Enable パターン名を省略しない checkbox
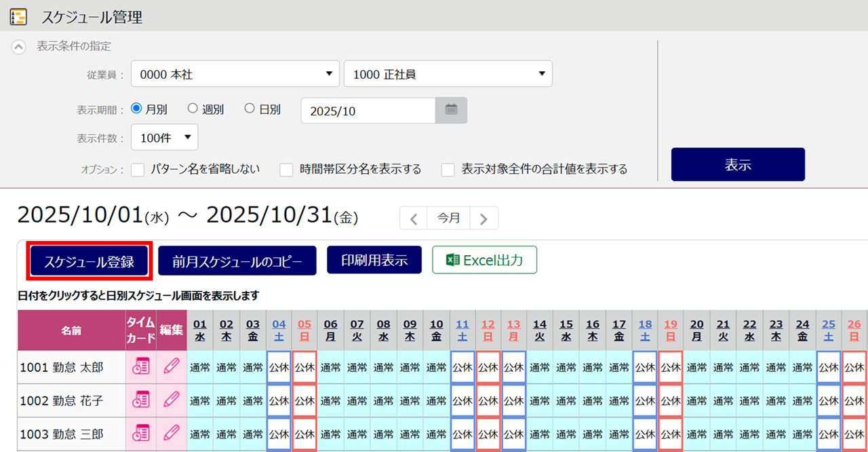 click(138, 170)
